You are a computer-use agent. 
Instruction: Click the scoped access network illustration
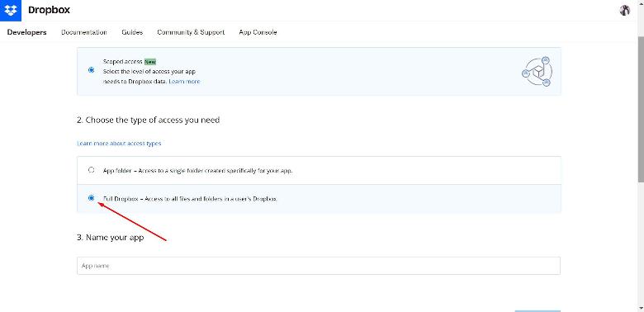point(537,72)
